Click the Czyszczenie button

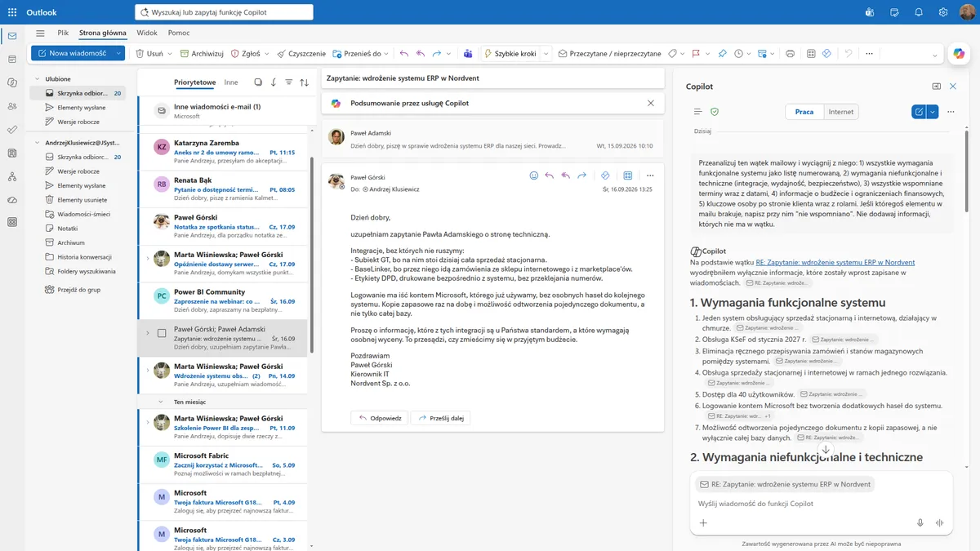(x=301, y=53)
